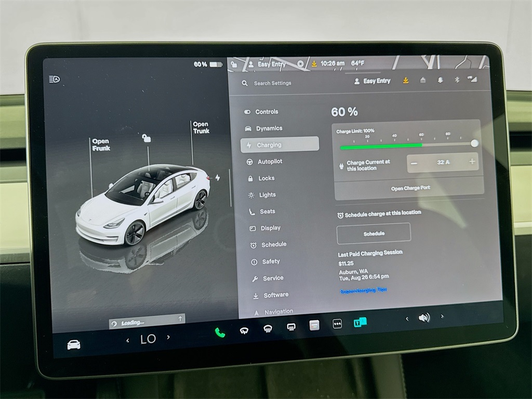Tap the lock icon in top status bar
The height and width of the screenshot is (399, 532).
[234, 64]
